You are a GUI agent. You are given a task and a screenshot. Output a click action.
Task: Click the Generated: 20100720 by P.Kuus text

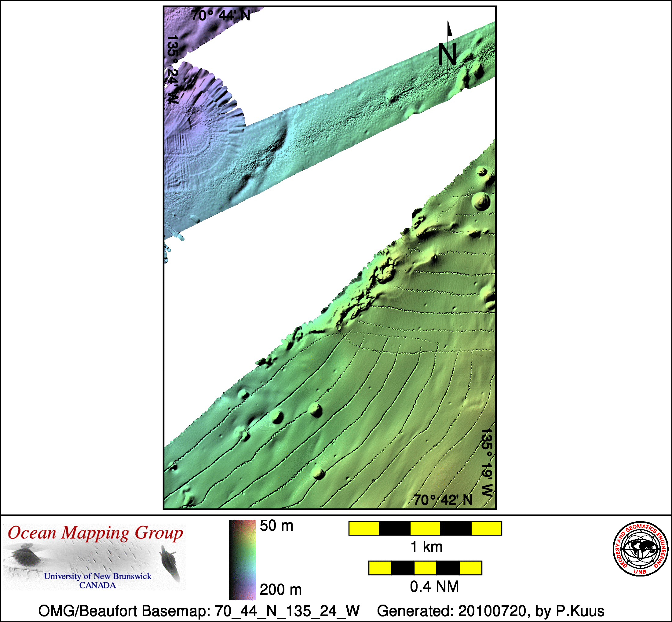click(x=491, y=611)
